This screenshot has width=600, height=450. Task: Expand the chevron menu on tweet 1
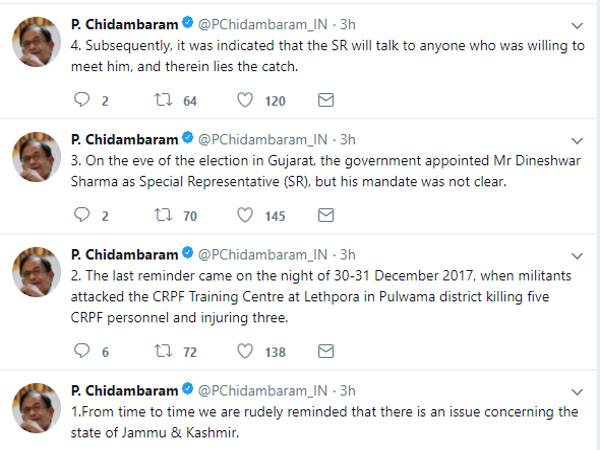576,390
